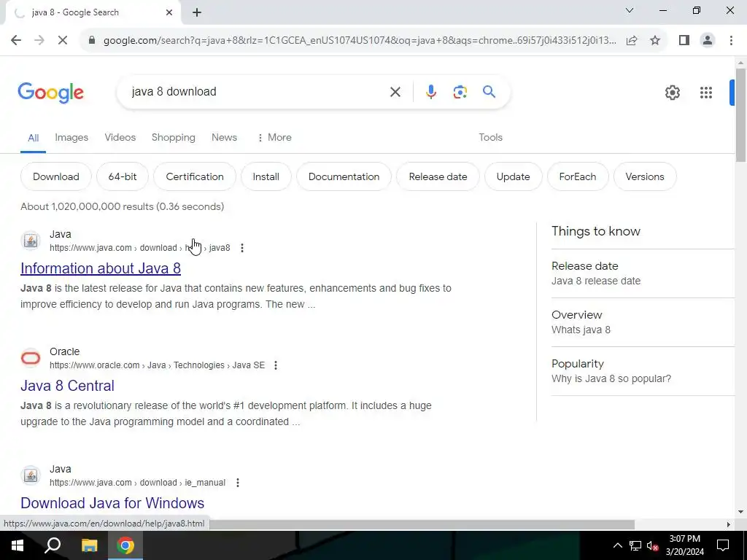This screenshot has width=747, height=560.
Task: Open the Windows Start menu
Action: (x=18, y=545)
